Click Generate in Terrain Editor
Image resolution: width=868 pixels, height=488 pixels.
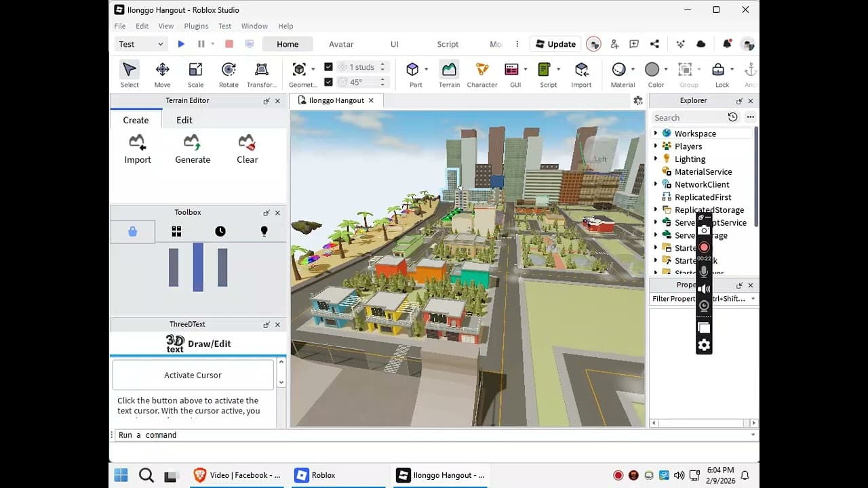coord(193,149)
